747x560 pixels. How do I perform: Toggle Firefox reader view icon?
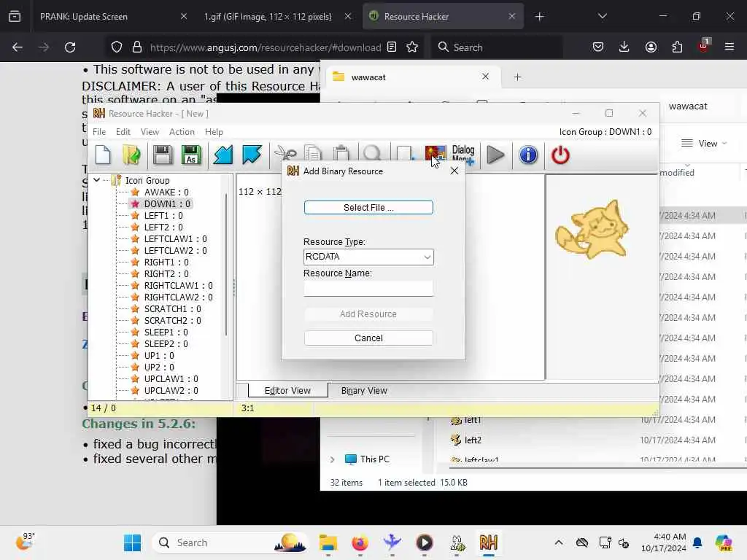tap(392, 47)
